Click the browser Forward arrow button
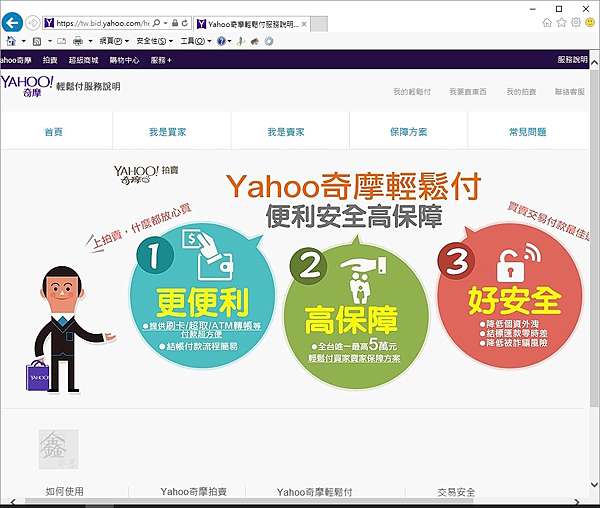This screenshot has width=600, height=508. point(33,23)
